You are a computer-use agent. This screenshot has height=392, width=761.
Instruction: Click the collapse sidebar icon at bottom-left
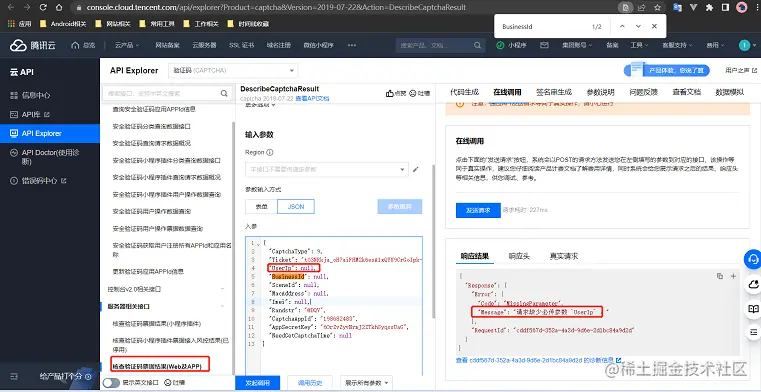coord(14,376)
